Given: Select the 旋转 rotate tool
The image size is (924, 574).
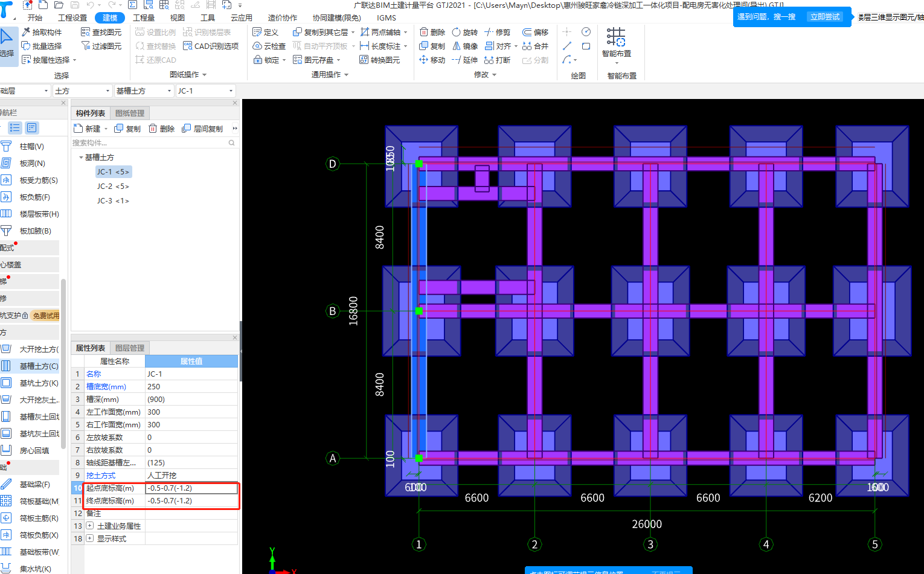Looking at the screenshot, I should [x=464, y=32].
